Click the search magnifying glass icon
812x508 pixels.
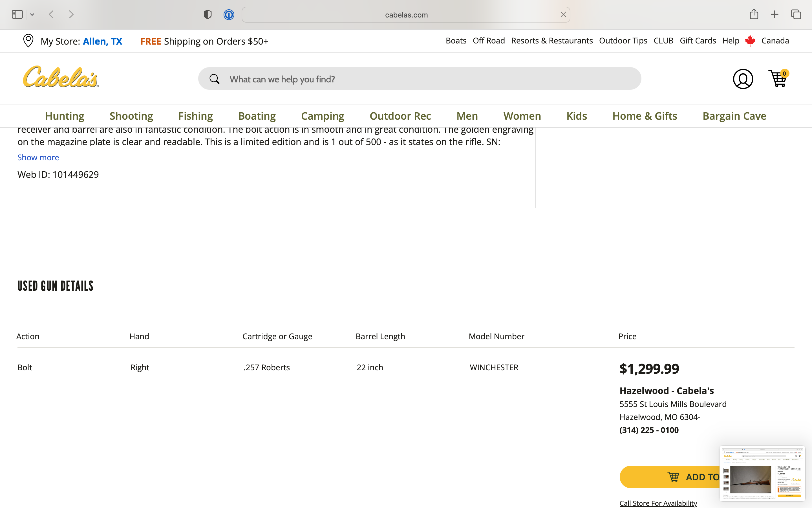tap(214, 79)
